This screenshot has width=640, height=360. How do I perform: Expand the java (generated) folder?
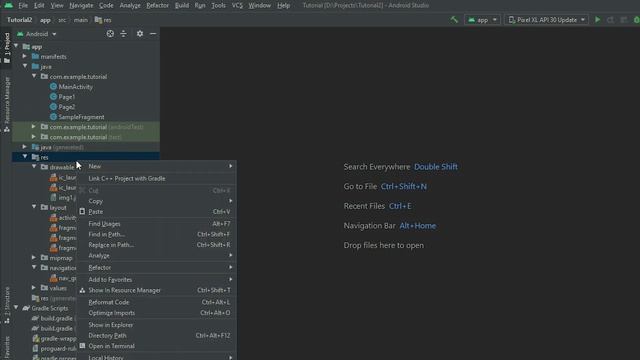click(x=25, y=147)
